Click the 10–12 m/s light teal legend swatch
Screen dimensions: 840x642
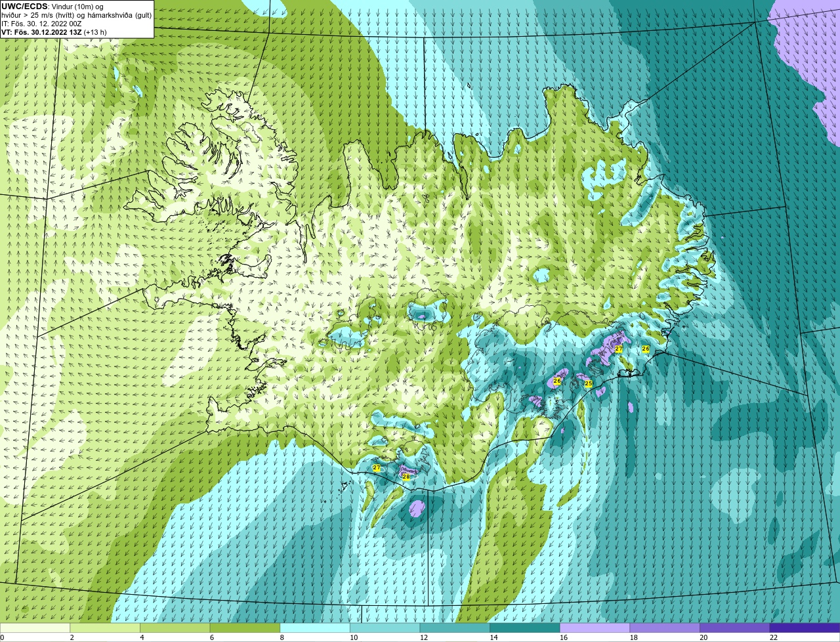coord(385,628)
